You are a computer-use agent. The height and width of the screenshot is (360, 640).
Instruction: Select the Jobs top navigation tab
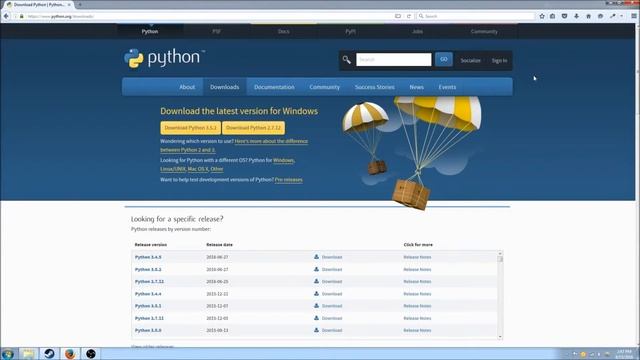tap(417, 31)
